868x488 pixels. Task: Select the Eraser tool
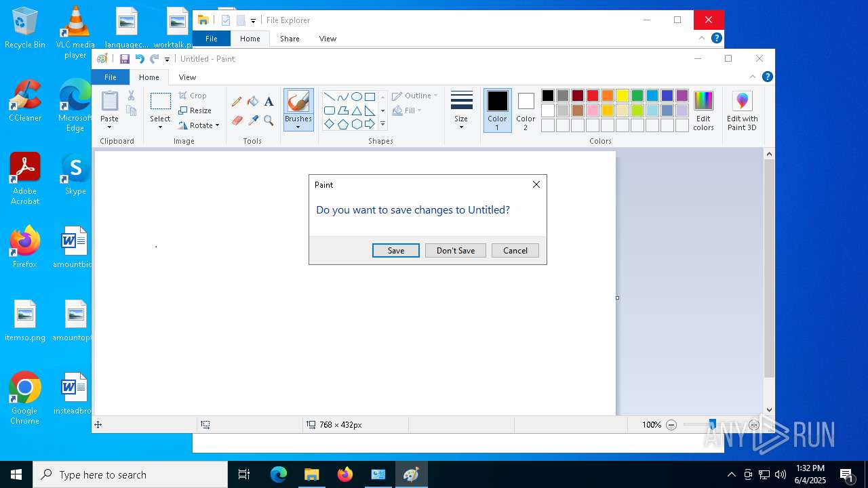(x=237, y=121)
